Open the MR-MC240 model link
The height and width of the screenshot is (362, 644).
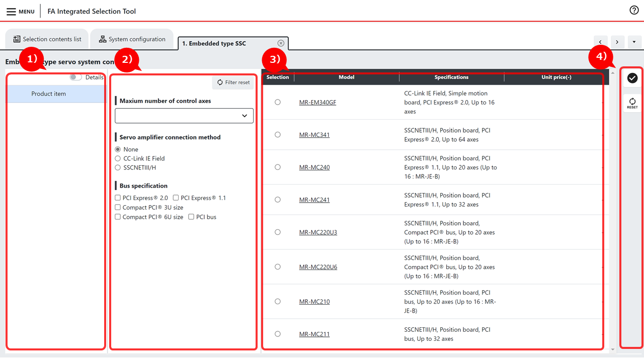(314, 167)
